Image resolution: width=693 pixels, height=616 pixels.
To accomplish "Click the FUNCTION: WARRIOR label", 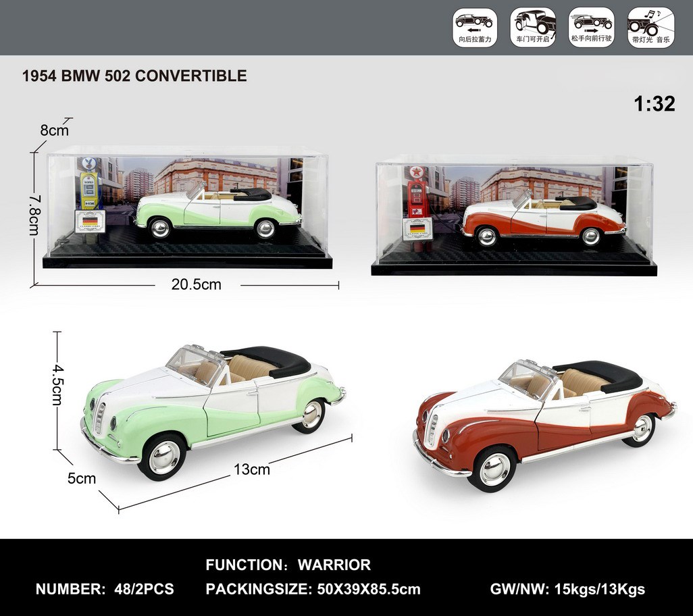I will 286,565.
